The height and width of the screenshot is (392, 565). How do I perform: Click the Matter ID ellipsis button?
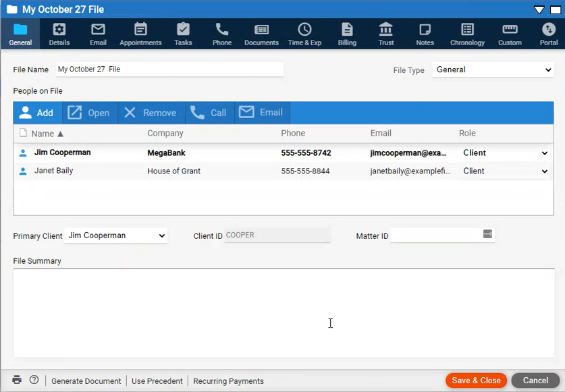pos(487,234)
